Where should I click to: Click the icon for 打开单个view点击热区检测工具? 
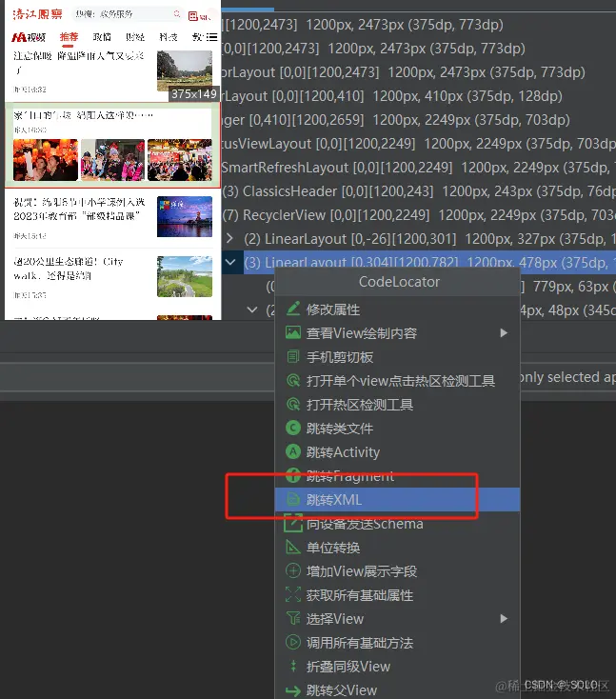coord(293,380)
